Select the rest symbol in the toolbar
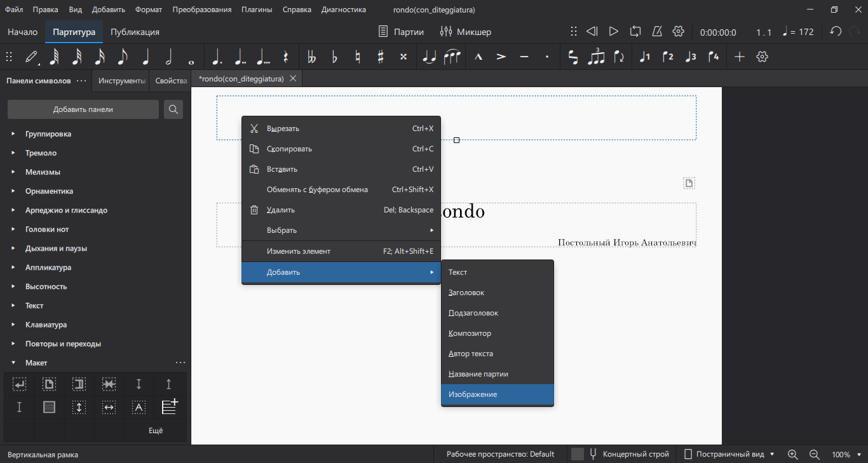 pos(285,57)
